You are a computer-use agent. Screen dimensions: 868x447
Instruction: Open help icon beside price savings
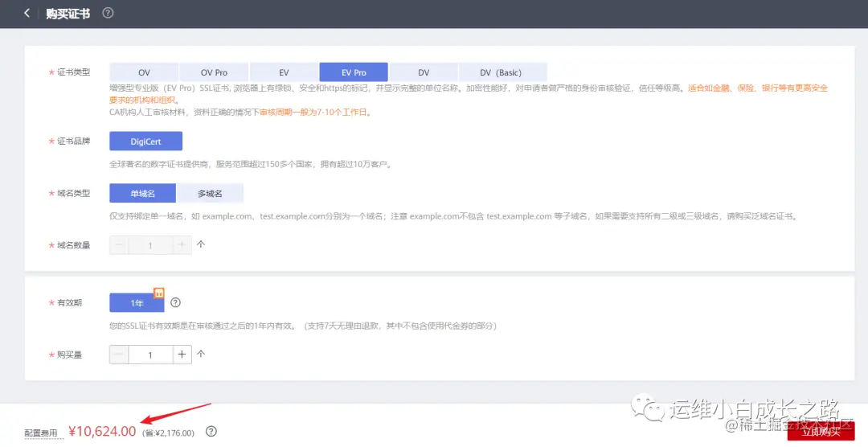[x=211, y=432]
